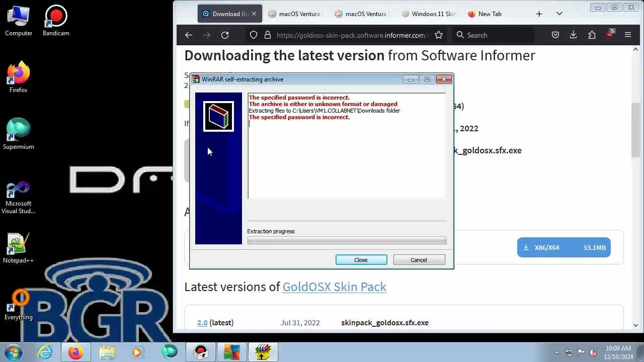Image resolution: width=644 pixels, height=362 pixels.
Task: Click the WinRAR archive box logo image
Action: click(x=218, y=116)
